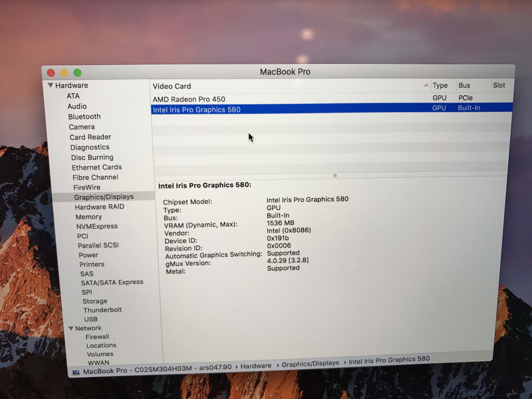Grab the split pane divider handle dot
This screenshot has width=532, height=399.
(335, 176)
